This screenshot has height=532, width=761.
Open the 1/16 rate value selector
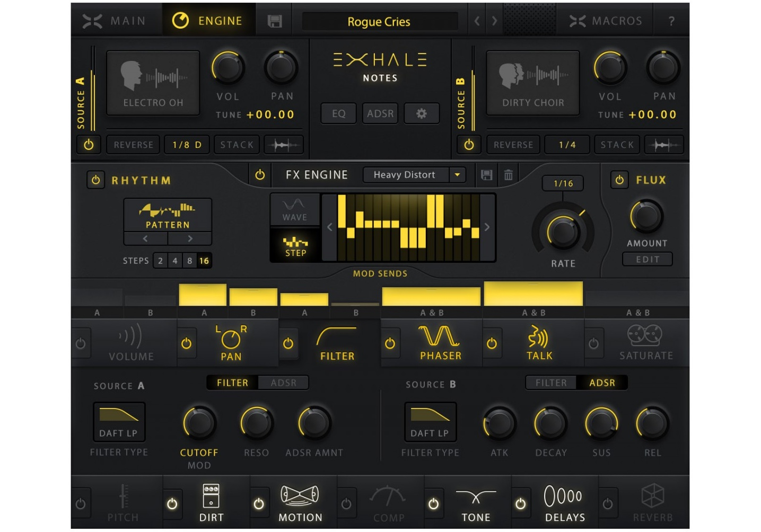[x=563, y=183]
